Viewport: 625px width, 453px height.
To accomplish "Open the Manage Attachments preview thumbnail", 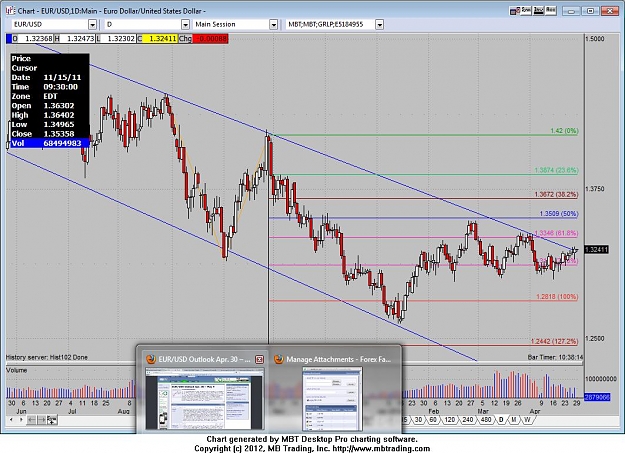I will pos(332,399).
